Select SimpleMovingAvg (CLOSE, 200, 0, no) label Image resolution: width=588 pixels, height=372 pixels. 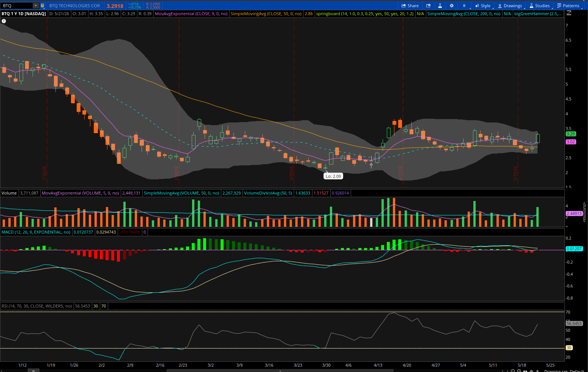click(464, 14)
